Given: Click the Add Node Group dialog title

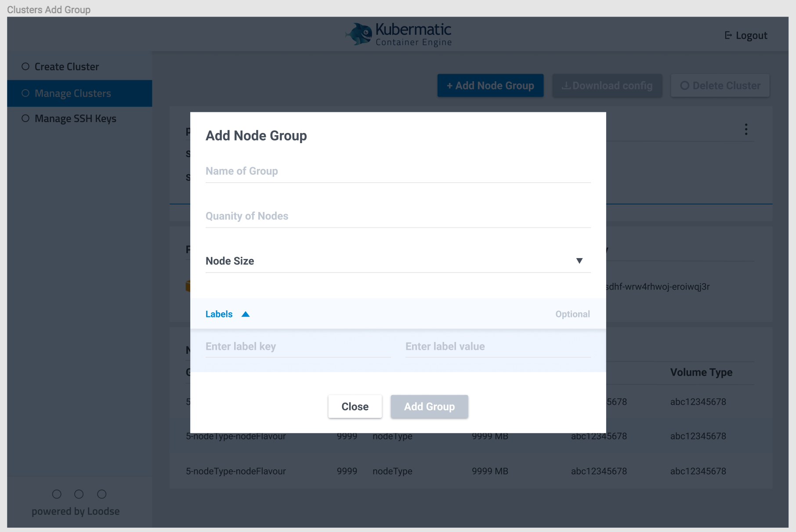Looking at the screenshot, I should (256, 136).
